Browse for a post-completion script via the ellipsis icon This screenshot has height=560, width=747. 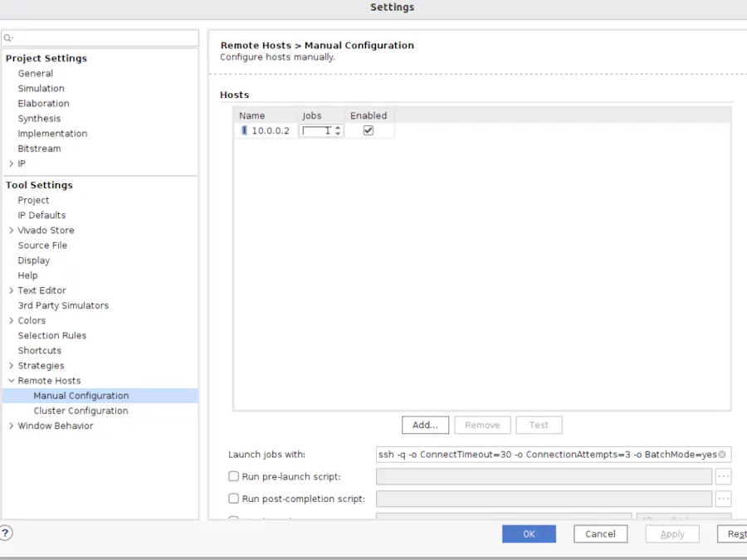723,499
